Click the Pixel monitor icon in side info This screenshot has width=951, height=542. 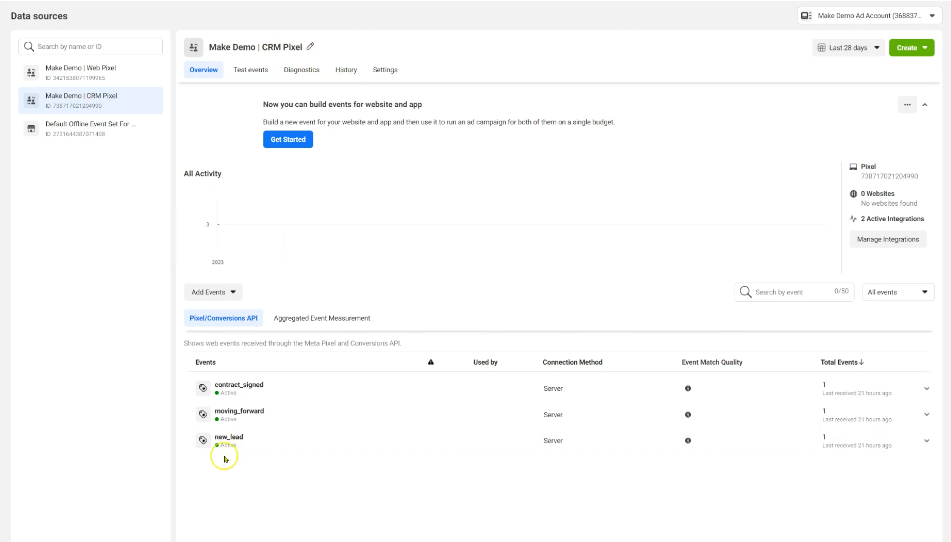tap(853, 167)
